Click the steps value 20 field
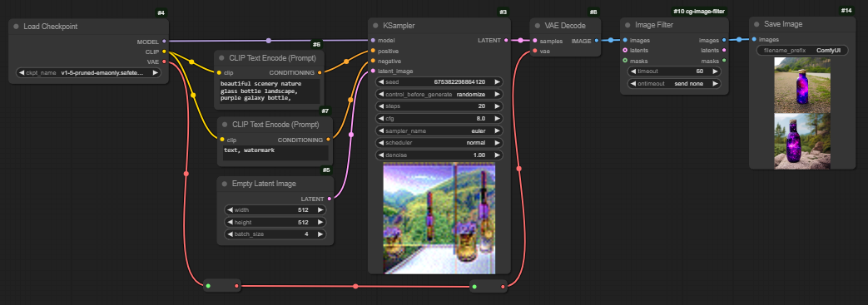The width and height of the screenshot is (868, 305). tap(439, 106)
